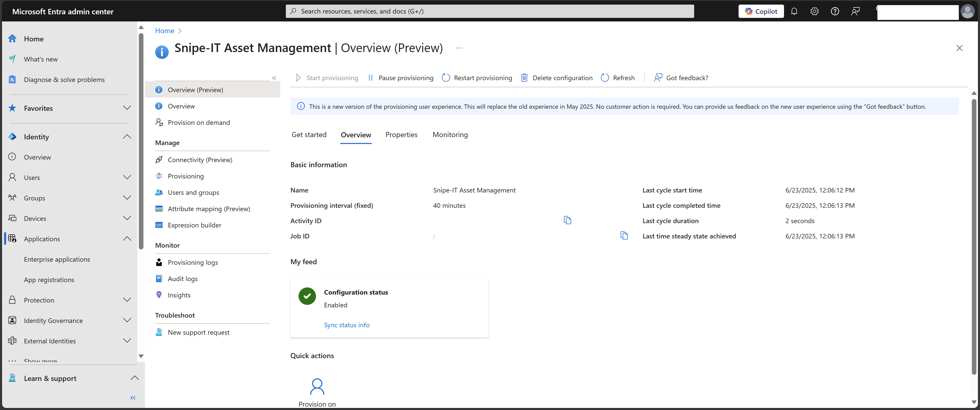Click Delete configuration trash icon

coord(524,78)
